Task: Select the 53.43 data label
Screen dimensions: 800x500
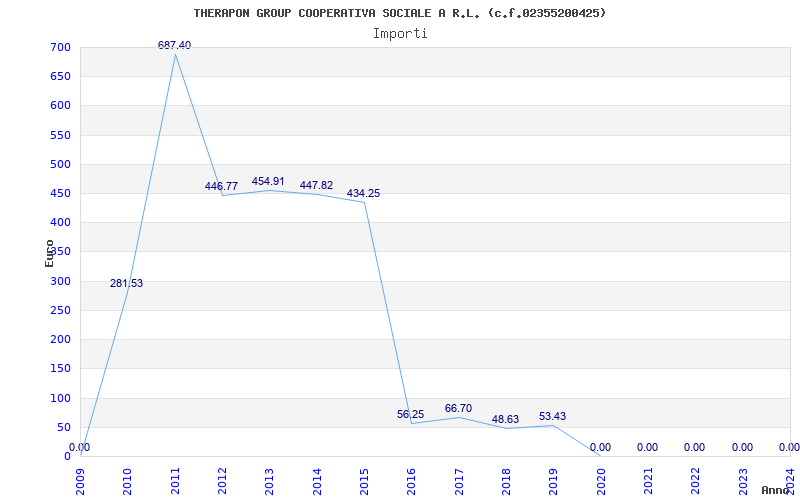Action: [553, 416]
